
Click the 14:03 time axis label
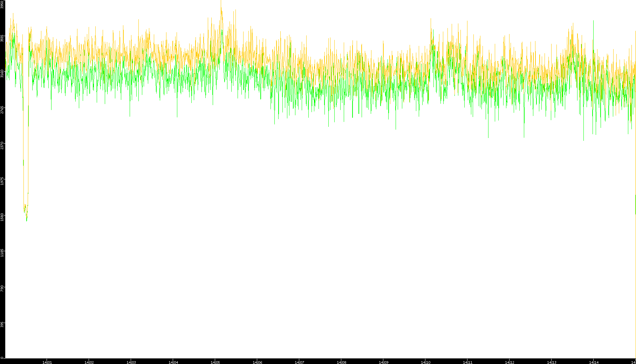[131, 362]
